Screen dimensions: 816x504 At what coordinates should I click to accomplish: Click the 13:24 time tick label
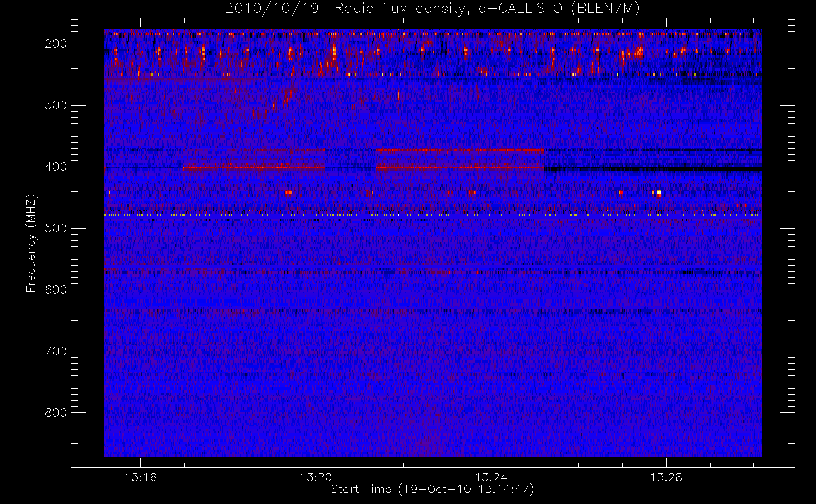[491, 477]
